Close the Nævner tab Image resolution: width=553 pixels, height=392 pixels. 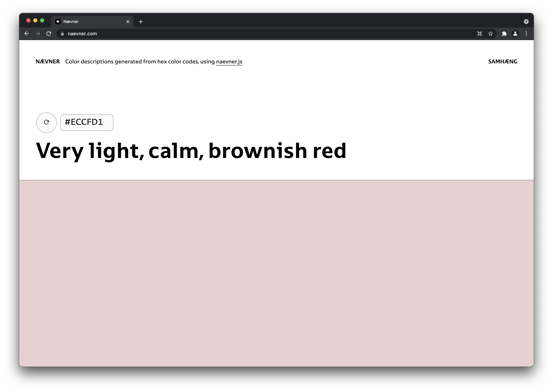pyautogui.click(x=128, y=22)
